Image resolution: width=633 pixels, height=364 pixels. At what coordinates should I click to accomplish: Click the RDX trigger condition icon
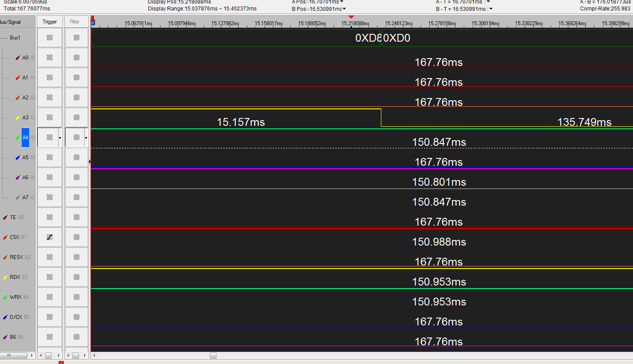pos(49,277)
